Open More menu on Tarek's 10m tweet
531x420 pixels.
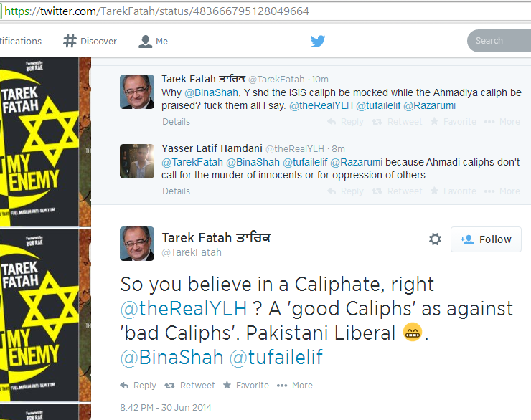point(502,122)
